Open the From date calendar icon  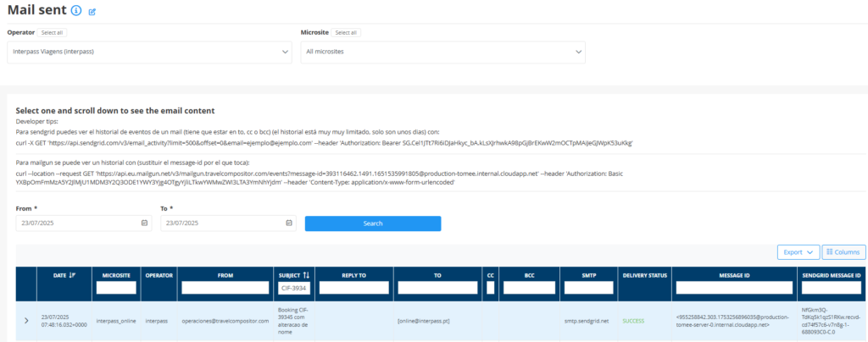[144, 223]
